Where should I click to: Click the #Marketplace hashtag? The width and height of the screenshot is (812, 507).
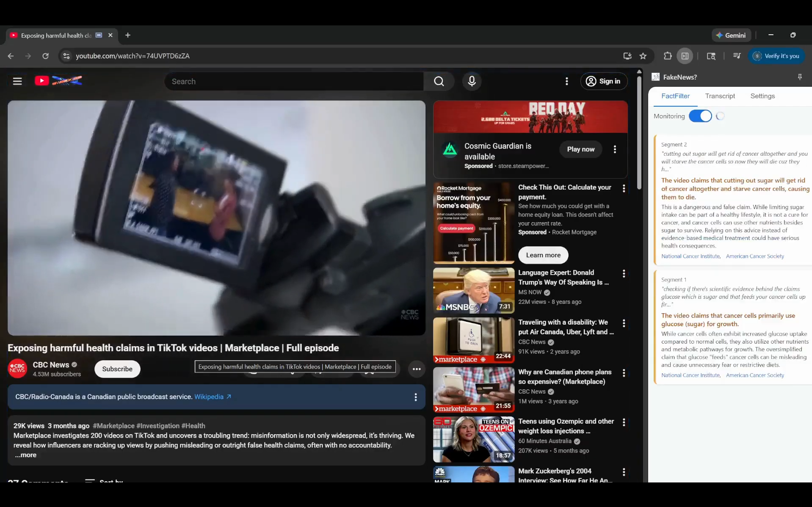tap(113, 426)
